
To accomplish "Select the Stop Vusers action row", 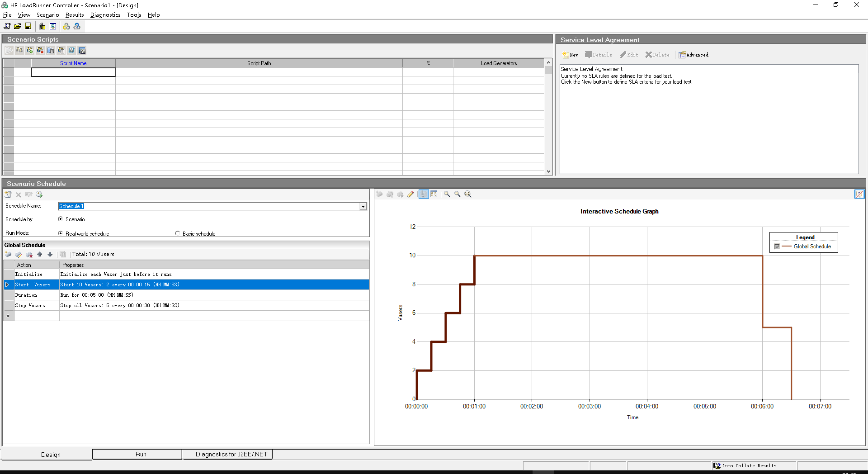I will [186, 305].
